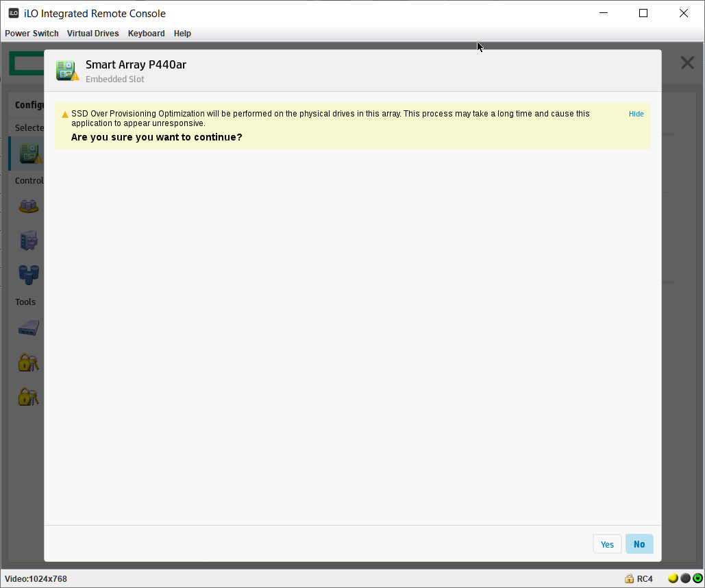This screenshot has height=588, width=705.
Task: Click the 'Are you sure you want to continue?' text
Action: [156, 137]
